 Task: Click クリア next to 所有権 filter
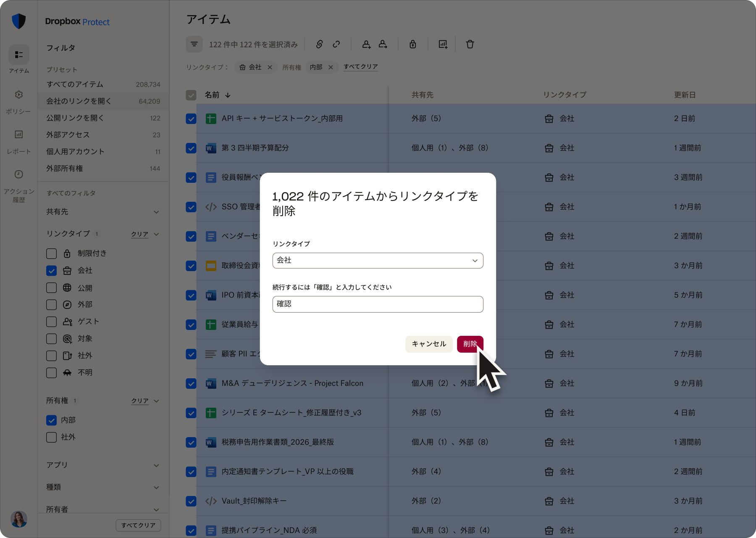pyautogui.click(x=139, y=401)
